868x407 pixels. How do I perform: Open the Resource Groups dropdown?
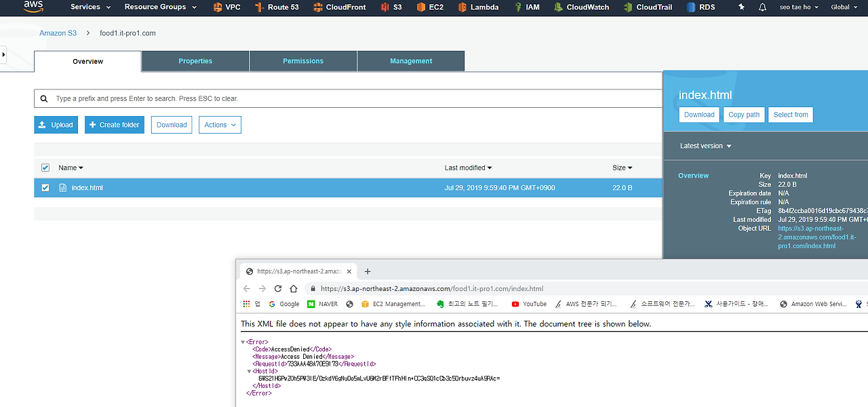161,7
